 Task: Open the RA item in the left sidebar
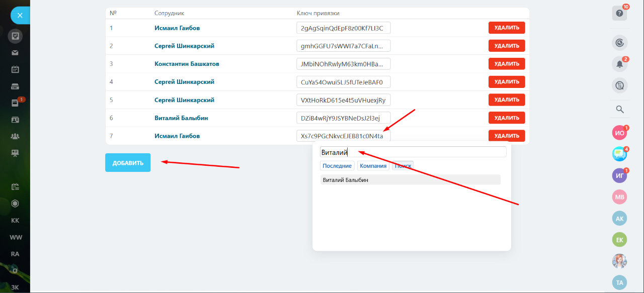point(15,254)
